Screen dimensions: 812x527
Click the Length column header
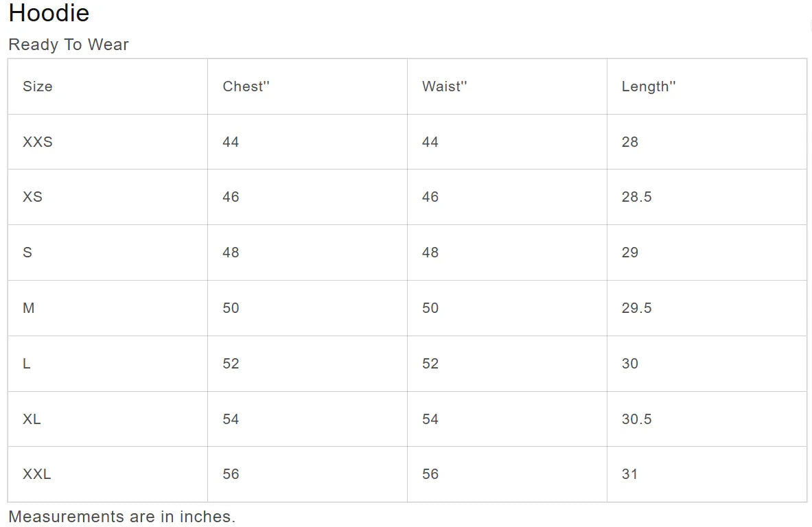[649, 86]
